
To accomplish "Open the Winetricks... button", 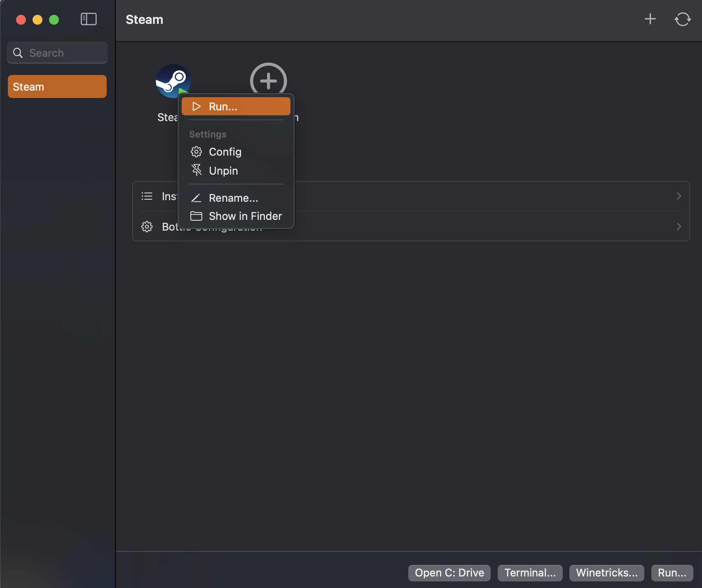I will (x=606, y=573).
